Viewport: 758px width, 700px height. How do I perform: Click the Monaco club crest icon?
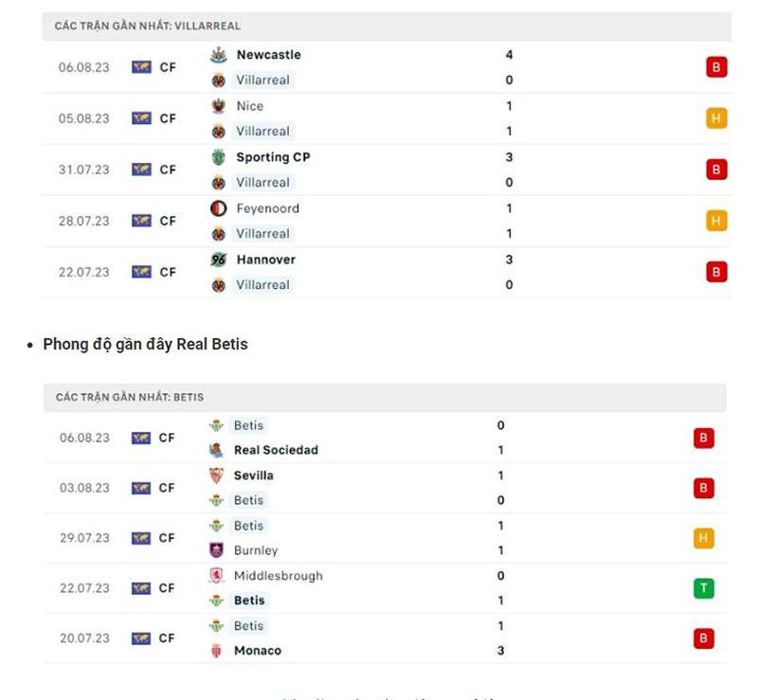(x=216, y=651)
